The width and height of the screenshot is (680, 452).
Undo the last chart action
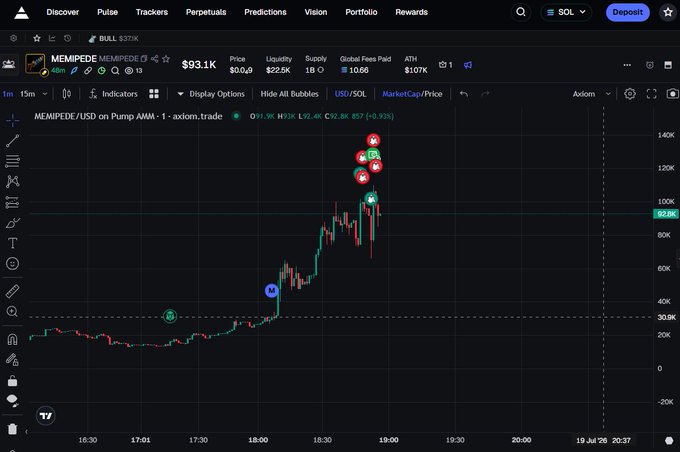(x=464, y=94)
